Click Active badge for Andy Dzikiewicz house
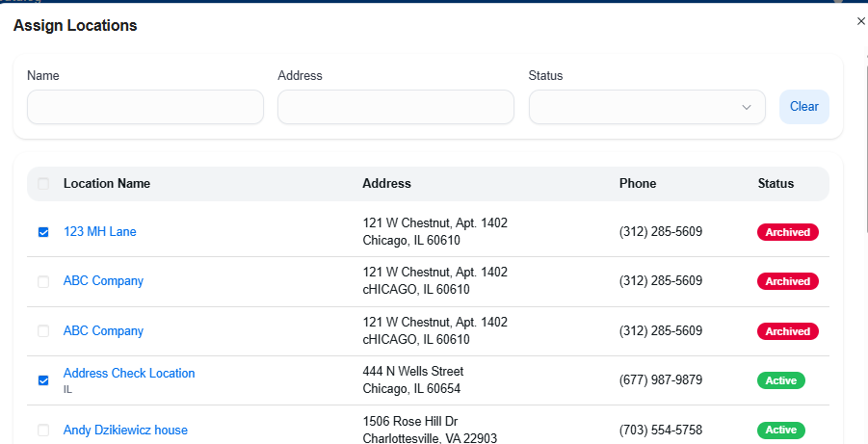This screenshot has height=444, width=868. pyautogui.click(x=780, y=431)
